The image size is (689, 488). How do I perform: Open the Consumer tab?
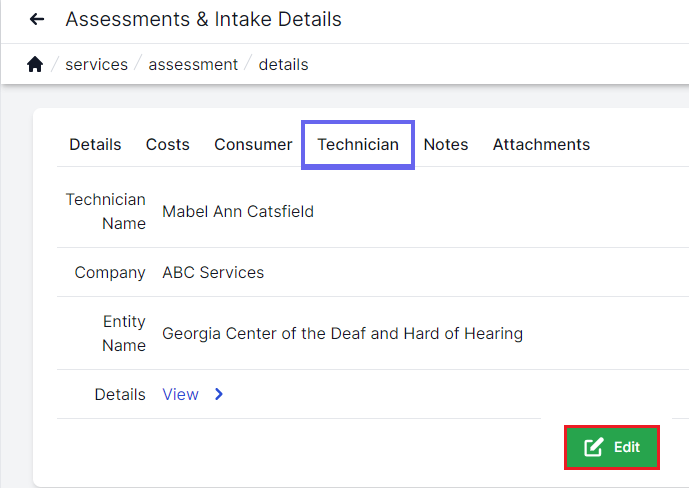pyautogui.click(x=253, y=145)
